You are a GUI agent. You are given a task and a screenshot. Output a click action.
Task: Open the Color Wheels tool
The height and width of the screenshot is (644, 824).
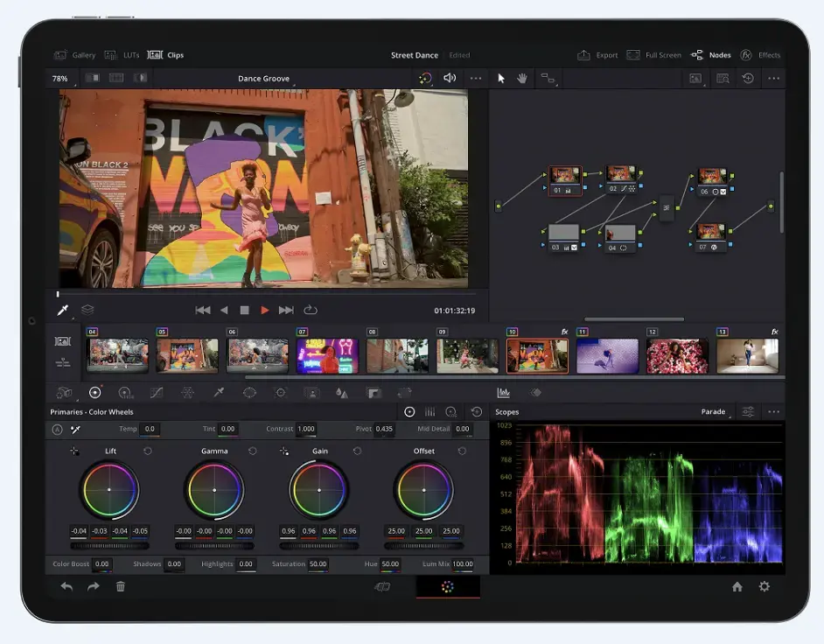pos(96,392)
